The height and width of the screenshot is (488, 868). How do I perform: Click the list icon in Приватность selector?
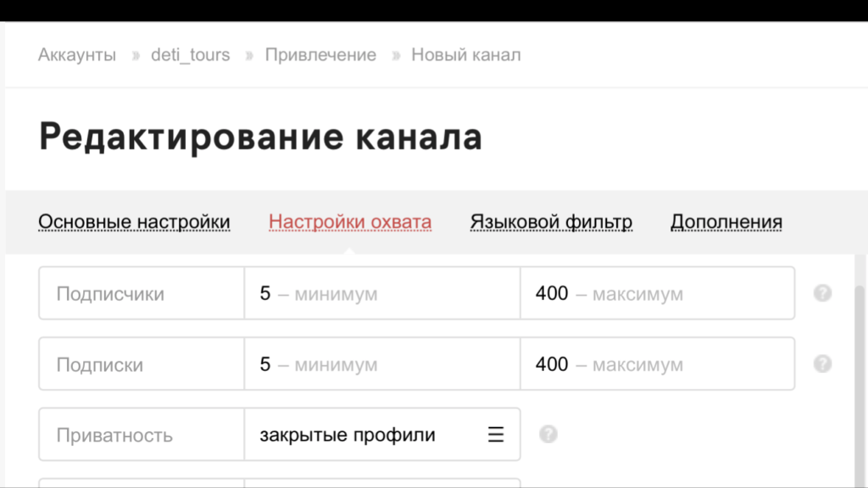(496, 435)
